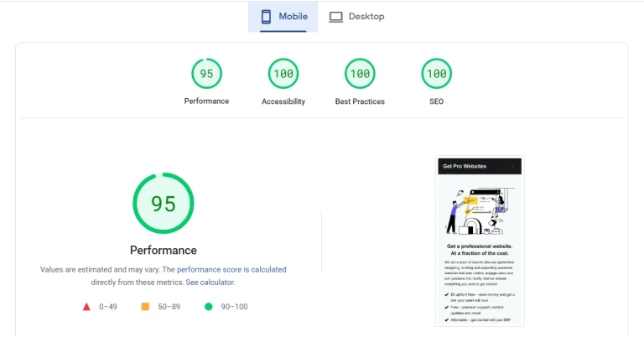Image resolution: width=644 pixels, height=337 pixels.
Task: Click the red triangle 0–49 legend icon
Action: tap(86, 307)
